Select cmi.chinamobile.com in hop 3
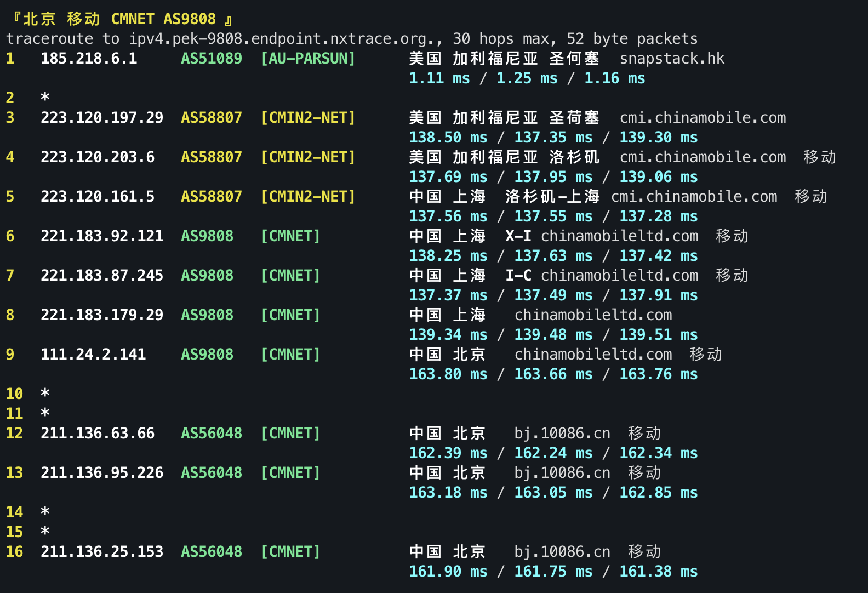 (x=703, y=118)
